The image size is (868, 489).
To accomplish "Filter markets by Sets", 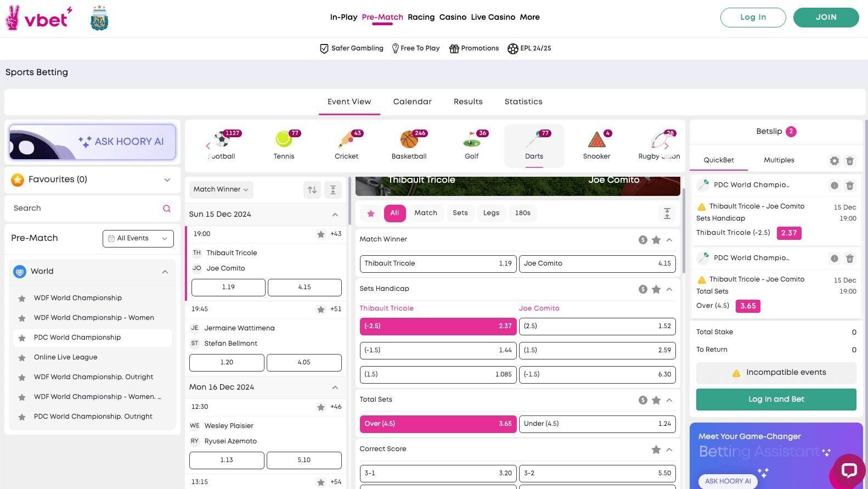I will pos(460,213).
